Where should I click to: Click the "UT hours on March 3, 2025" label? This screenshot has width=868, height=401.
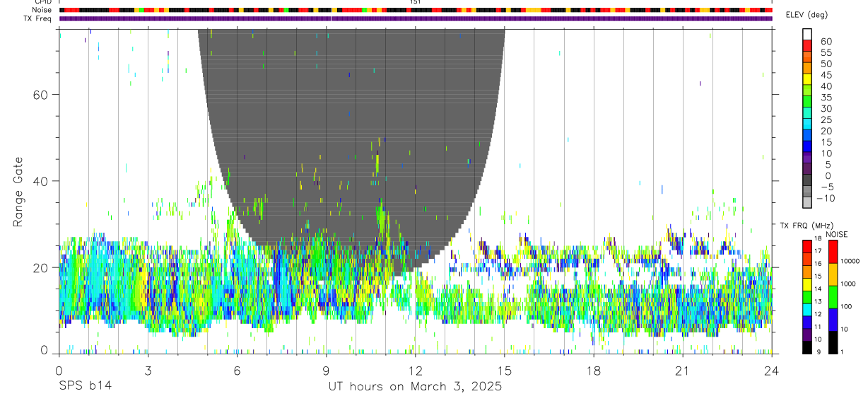[415, 387]
